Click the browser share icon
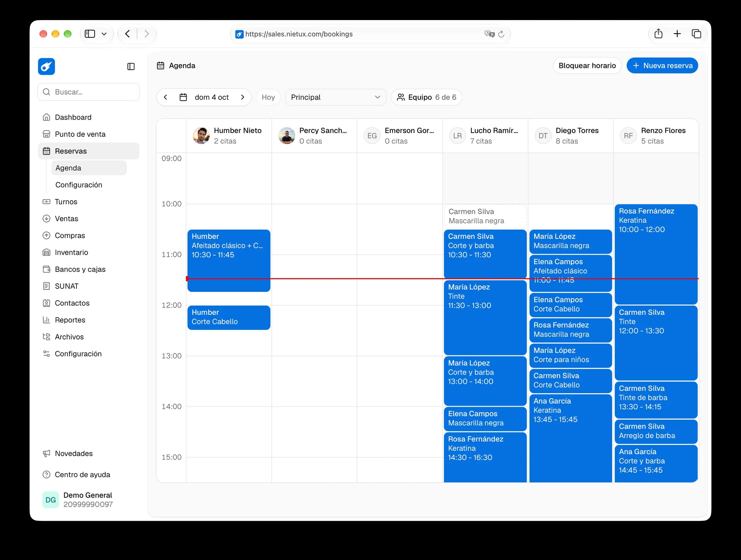This screenshot has height=560, width=741. [658, 34]
